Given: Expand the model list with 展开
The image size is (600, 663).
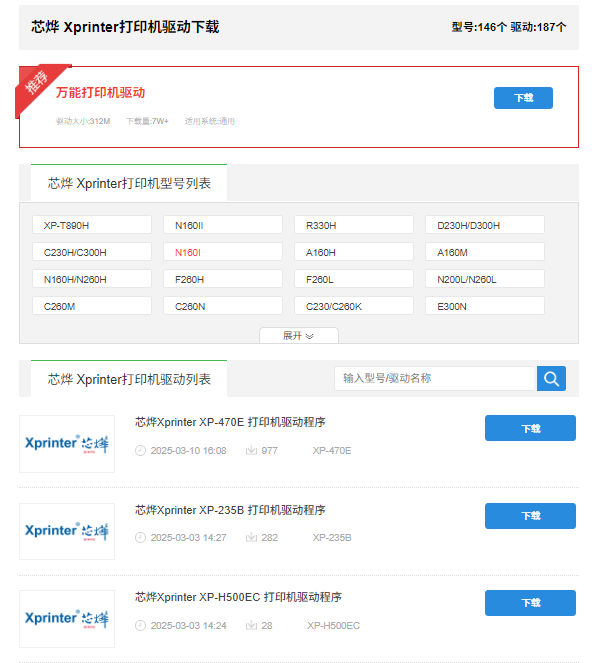Looking at the screenshot, I should [x=299, y=336].
